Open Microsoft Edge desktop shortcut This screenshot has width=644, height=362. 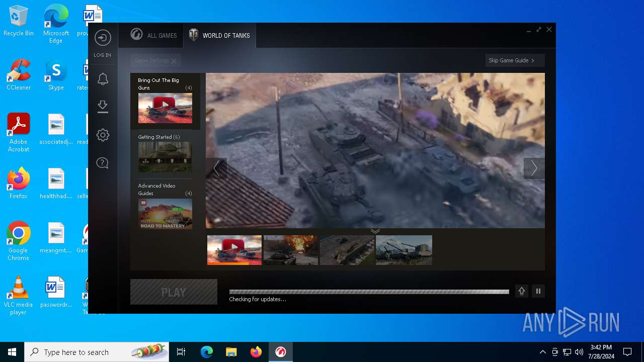click(56, 24)
